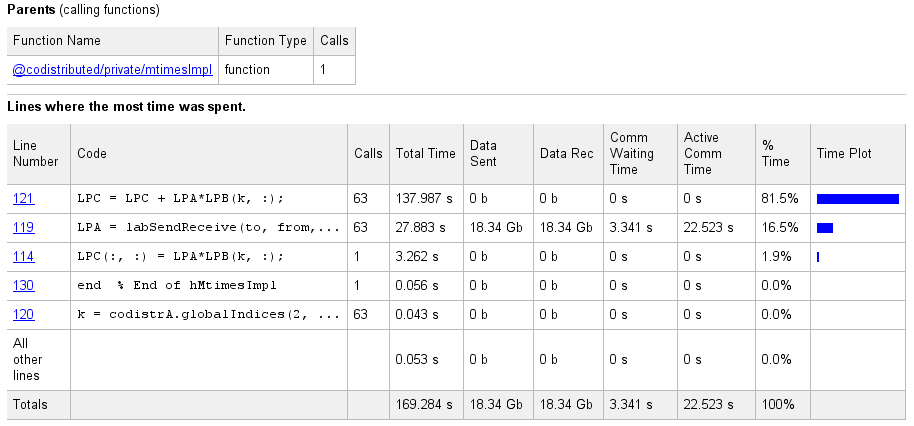Open line 119 link
Image resolution: width=914 pixels, height=426 pixels.
pyautogui.click(x=24, y=228)
